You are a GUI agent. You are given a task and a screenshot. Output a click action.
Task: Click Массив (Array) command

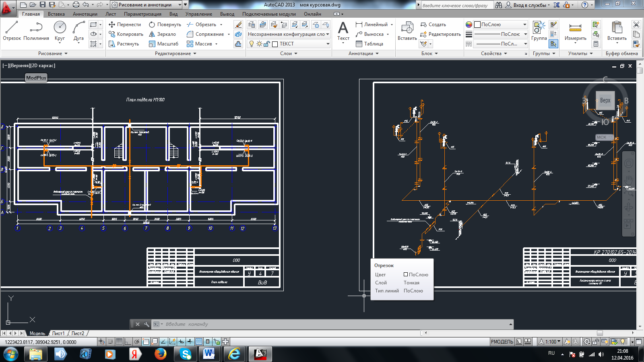click(x=200, y=44)
